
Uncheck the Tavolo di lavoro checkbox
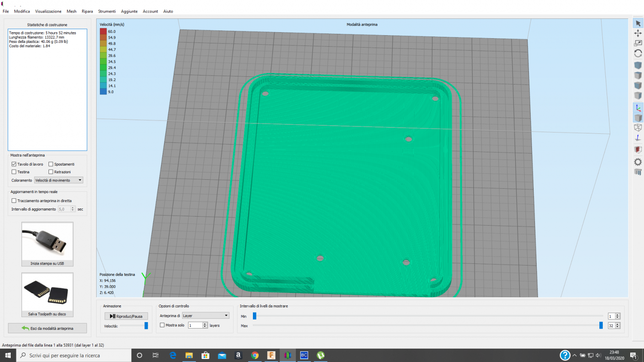[14, 164]
